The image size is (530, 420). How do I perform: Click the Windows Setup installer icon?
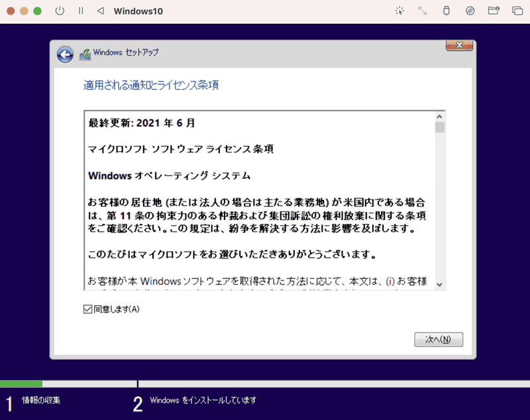(x=85, y=54)
